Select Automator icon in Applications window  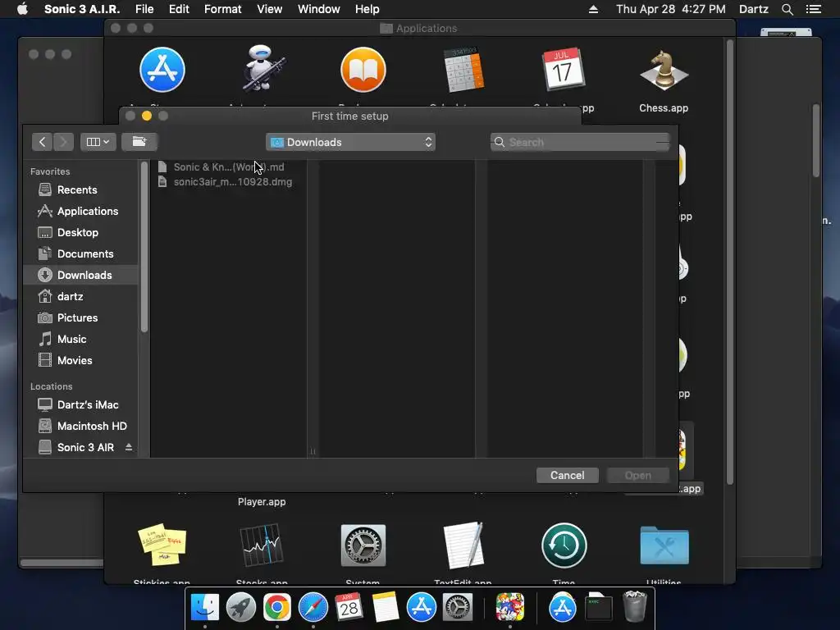[x=262, y=69]
